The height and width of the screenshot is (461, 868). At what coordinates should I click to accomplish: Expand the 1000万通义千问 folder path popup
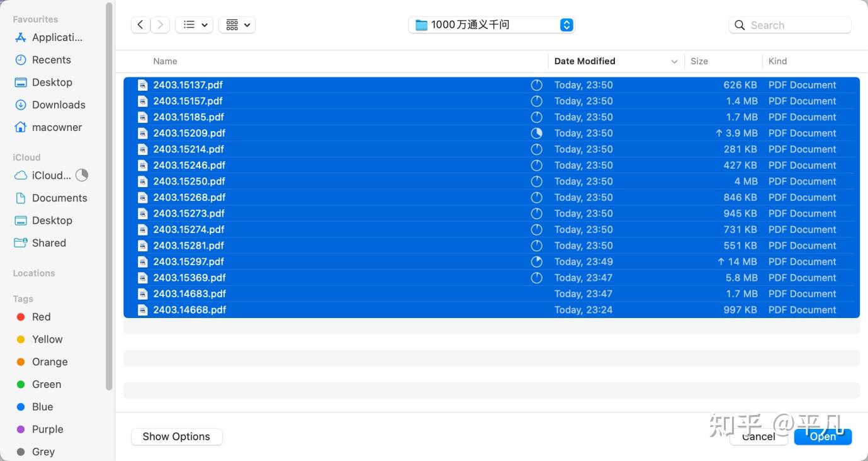click(566, 25)
